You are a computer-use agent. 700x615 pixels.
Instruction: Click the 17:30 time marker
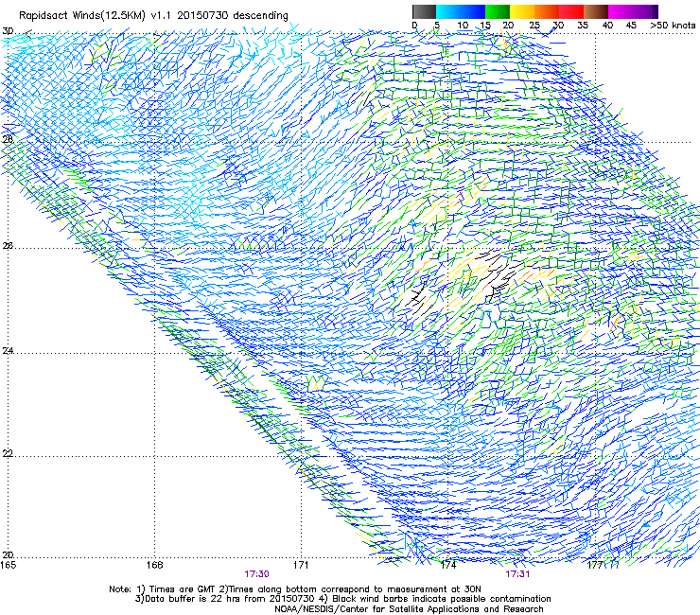pos(256,574)
